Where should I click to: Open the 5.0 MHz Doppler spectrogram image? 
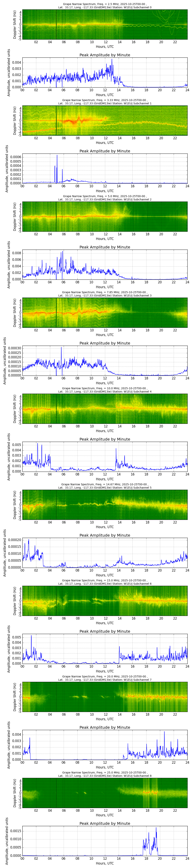105,216
